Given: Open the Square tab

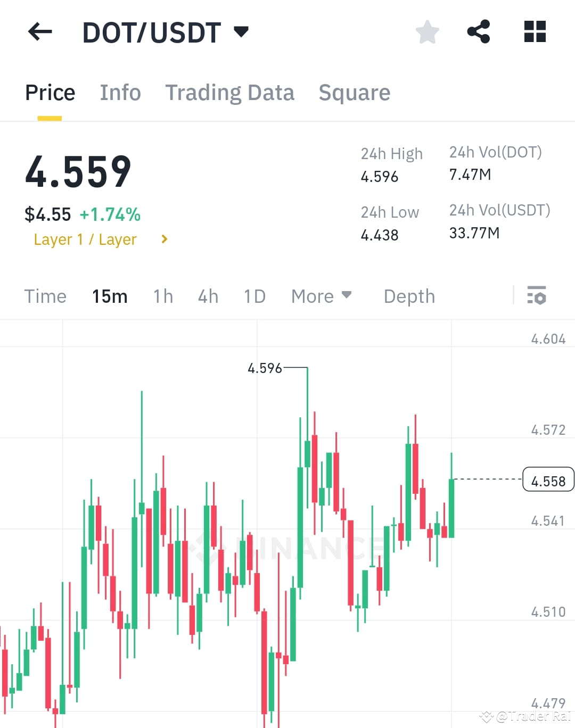Looking at the screenshot, I should coord(354,93).
